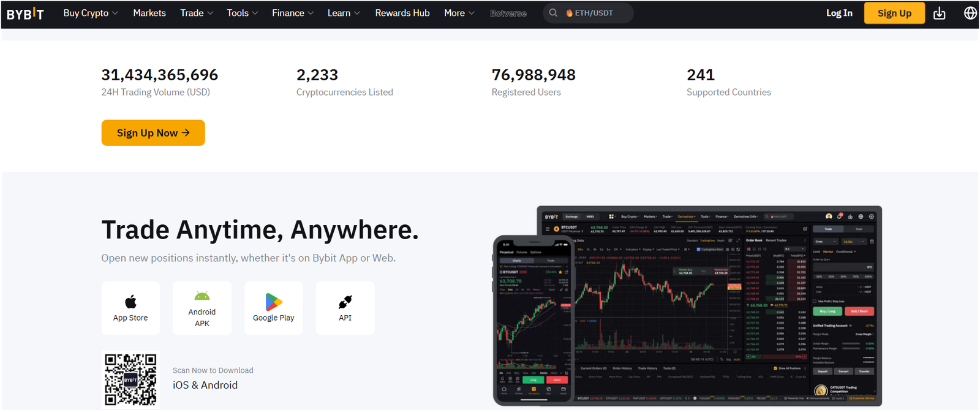
Task: Click the mobile phone app preview image
Action: click(533, 319)
